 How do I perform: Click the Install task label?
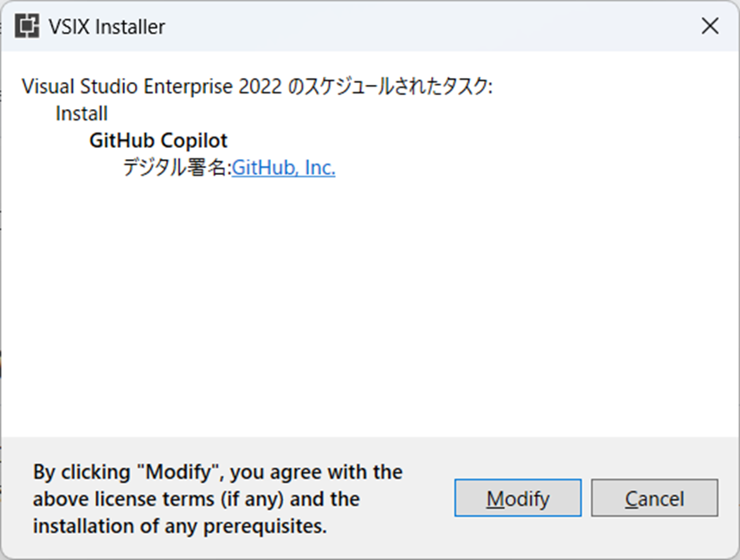coord(81,113)
